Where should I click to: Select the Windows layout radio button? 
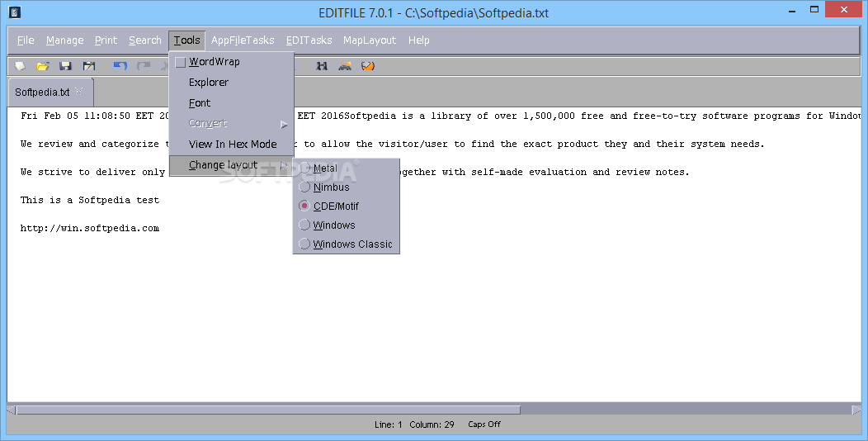(x=304, y=225)
